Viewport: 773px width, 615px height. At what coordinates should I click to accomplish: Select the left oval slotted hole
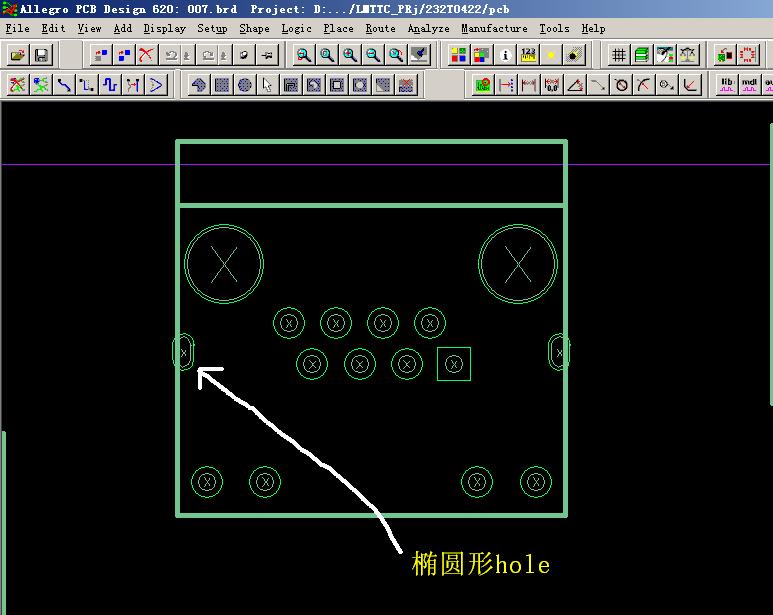pos(183,352)
